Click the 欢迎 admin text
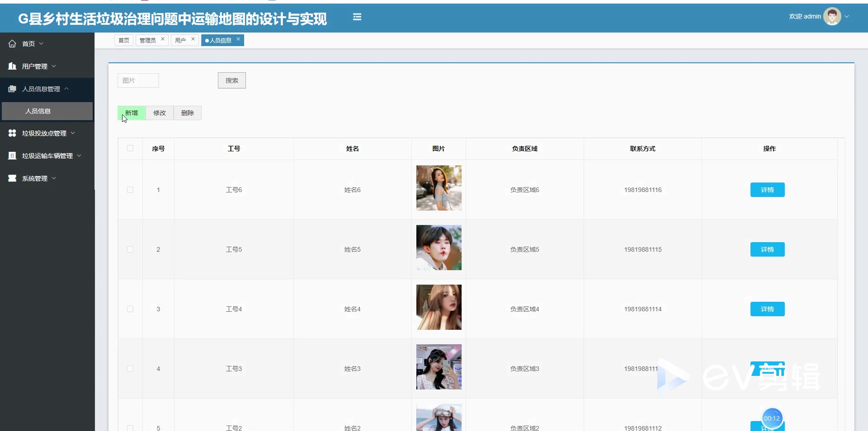868x431 pixels. click(x=805, y=16)
